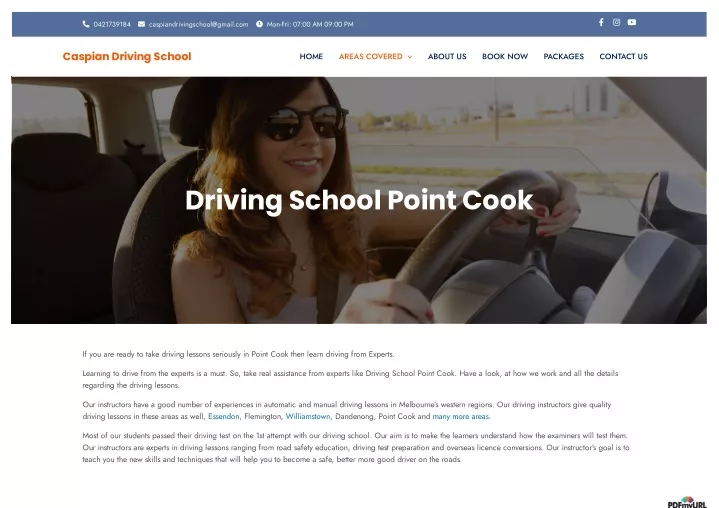Select Book Now in navigation
The height and width of the screenshot is (508, 719).
[x=505, y=56]
